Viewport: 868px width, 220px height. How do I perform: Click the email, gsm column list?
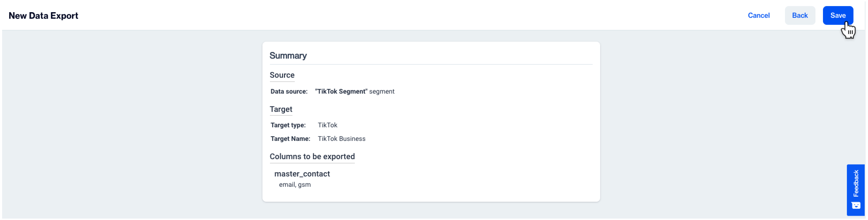[295, 185]
